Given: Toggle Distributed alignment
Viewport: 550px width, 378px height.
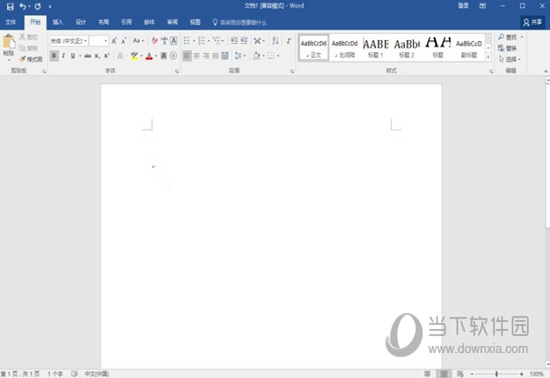Looking at the screenshot, I should [x=225, y=56].
